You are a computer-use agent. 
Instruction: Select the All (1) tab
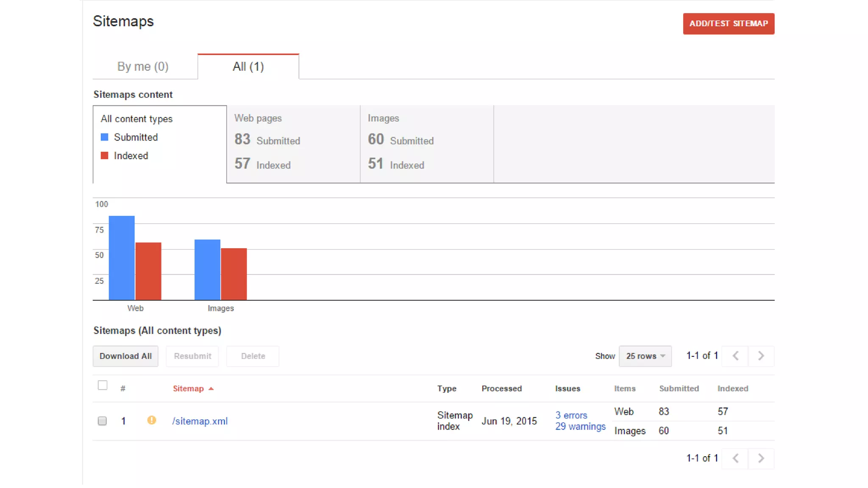click(248, 67)
